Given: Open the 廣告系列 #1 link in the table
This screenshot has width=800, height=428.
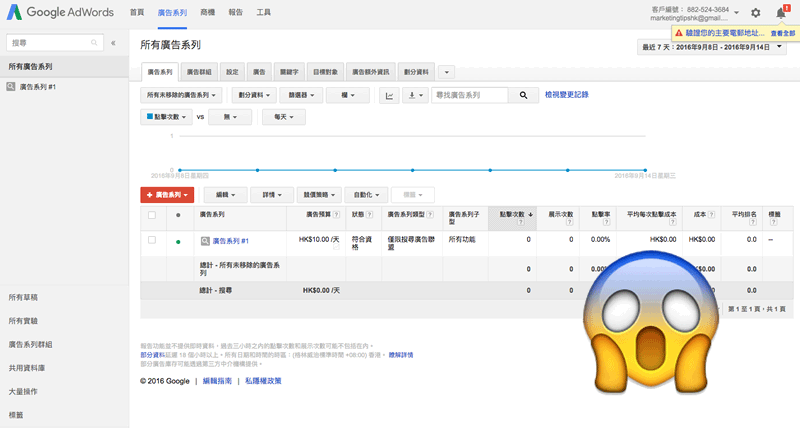Looking at the screenshot, I should pyautogui.click(x=231, y=241).
